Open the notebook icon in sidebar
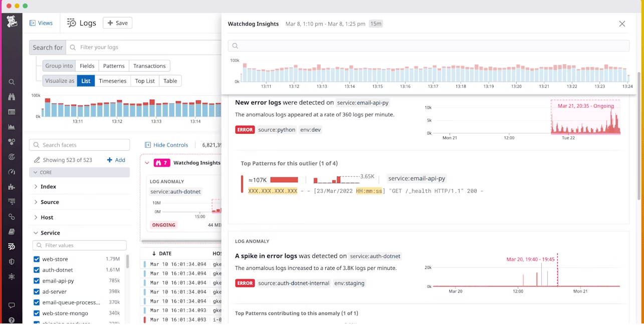The width and height of the screenshot is (644, 325). pyautogui.click(x=12, y=232)
